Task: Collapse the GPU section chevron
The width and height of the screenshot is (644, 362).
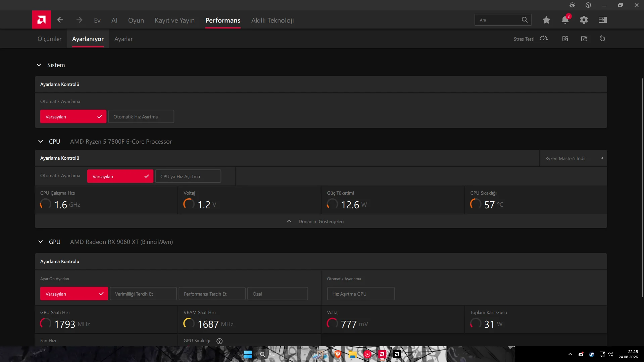Action: [41, 242]
